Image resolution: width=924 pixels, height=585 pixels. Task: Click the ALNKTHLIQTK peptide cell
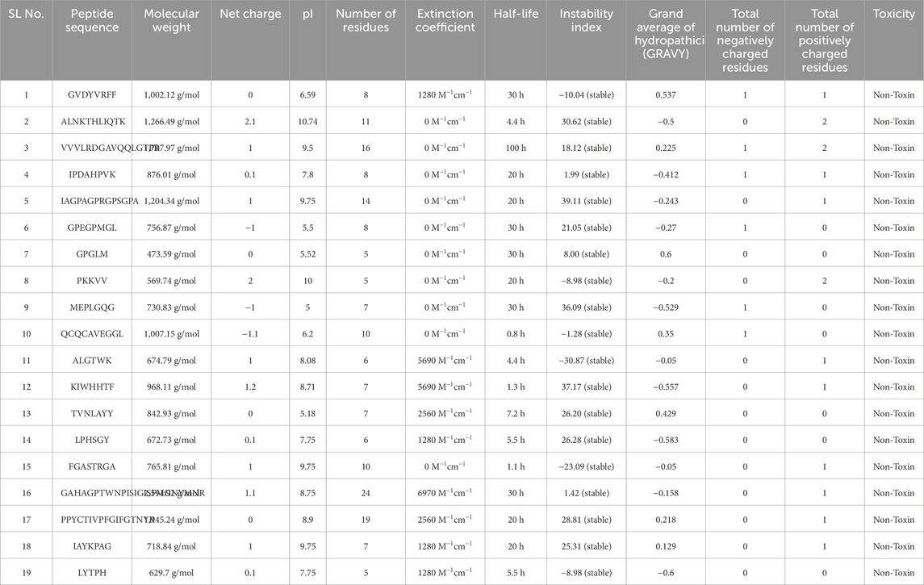pos(93,122)
